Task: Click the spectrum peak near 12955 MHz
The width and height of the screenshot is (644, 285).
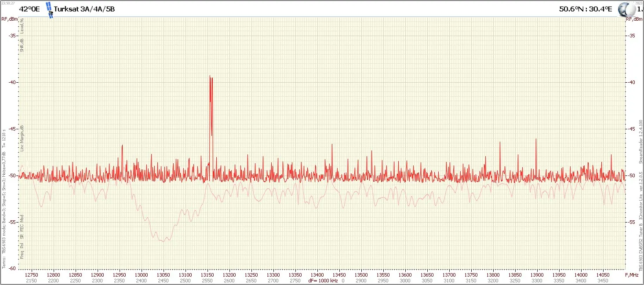Action: [122, 146]
